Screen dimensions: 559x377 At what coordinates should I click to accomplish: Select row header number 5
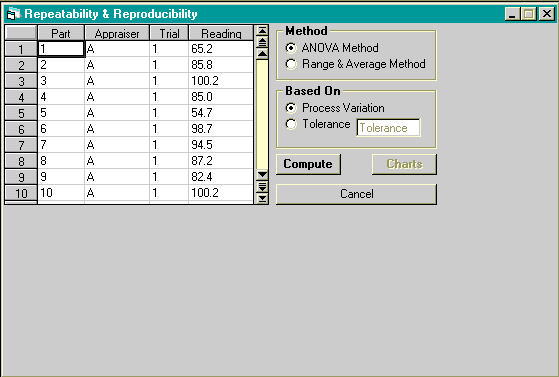[x=21, y=113]
